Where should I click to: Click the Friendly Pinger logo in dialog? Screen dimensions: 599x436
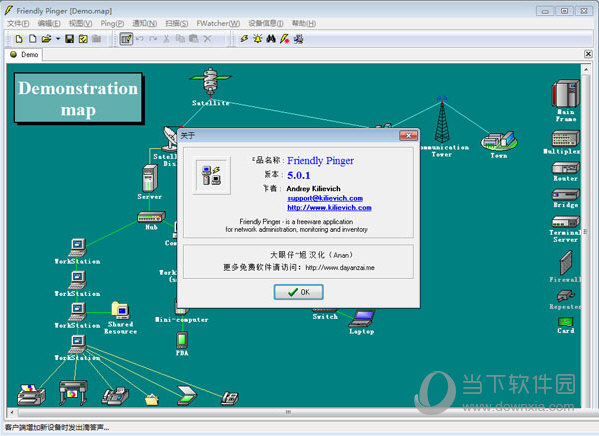coord(211,175)
